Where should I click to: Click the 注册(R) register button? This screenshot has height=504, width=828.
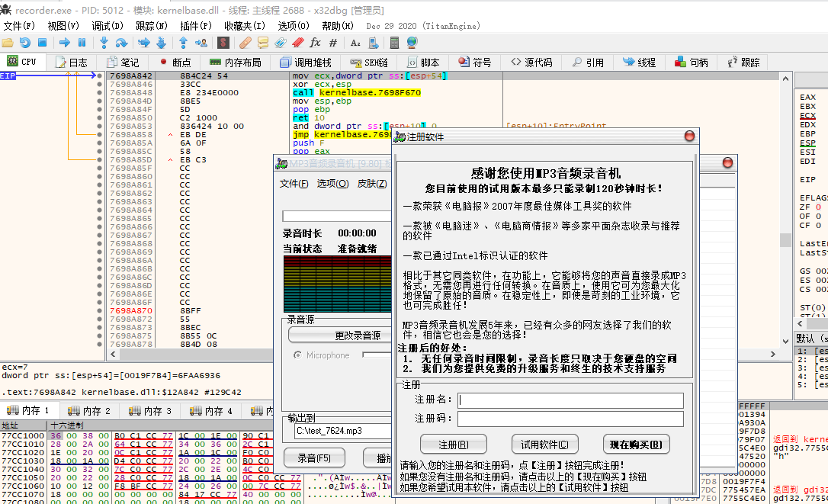(x=453, y=445)
